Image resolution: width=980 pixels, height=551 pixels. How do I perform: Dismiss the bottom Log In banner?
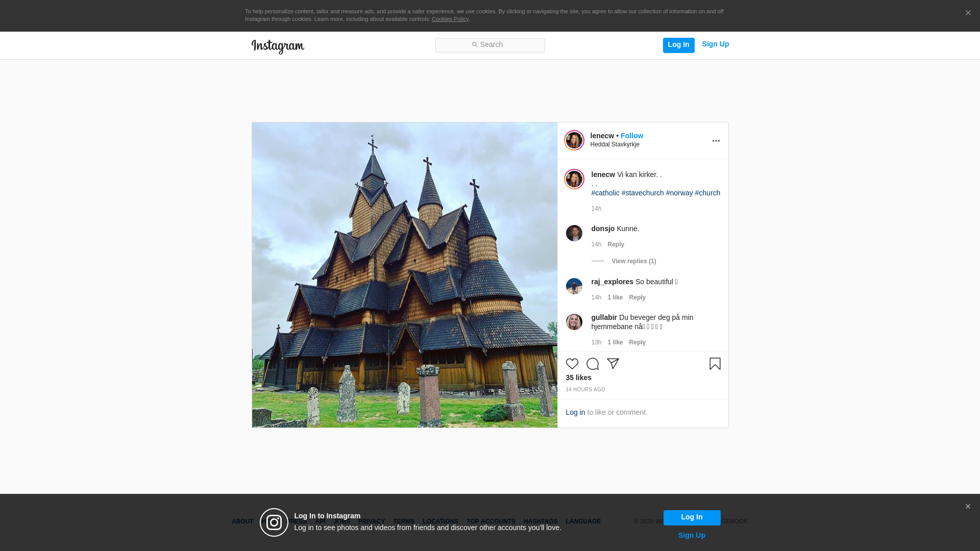[967, 507]
